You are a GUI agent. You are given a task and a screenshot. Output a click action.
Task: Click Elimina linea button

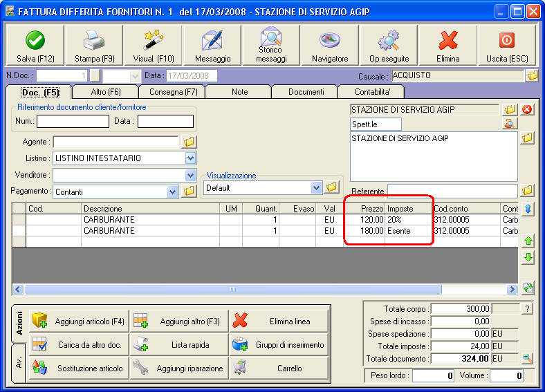pos(279,321)
